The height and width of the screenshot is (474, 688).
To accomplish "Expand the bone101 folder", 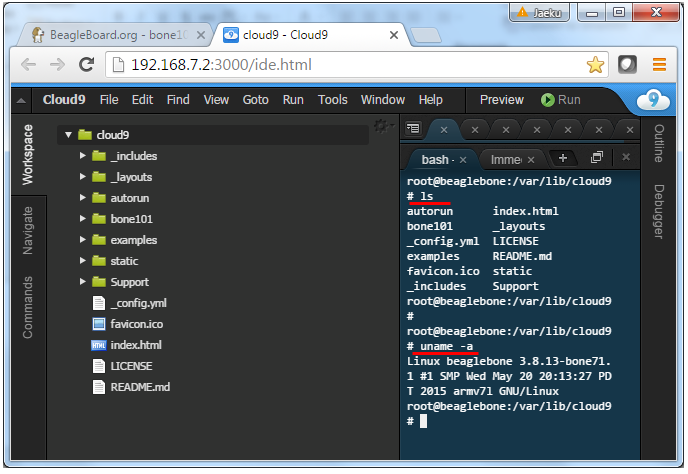I will coord(82,219).
